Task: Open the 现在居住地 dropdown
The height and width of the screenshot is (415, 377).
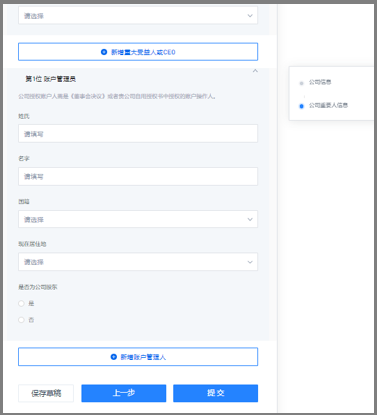Action: pos(138,262)
